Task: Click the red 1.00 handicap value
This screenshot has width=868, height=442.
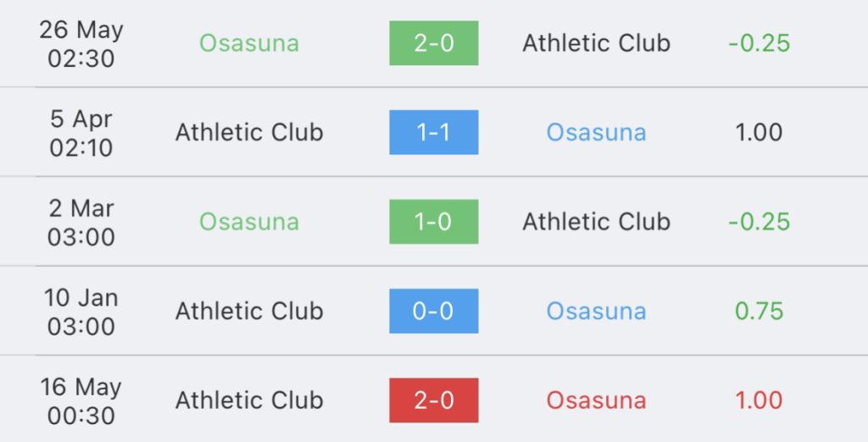Action: coord(759,400)
